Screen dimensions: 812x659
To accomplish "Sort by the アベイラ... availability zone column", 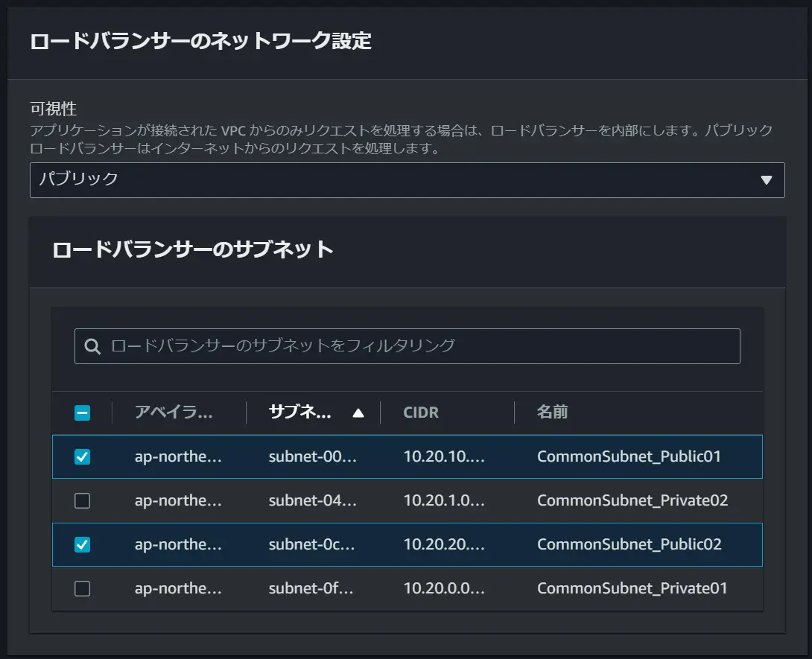I will [x=174, y=412].
